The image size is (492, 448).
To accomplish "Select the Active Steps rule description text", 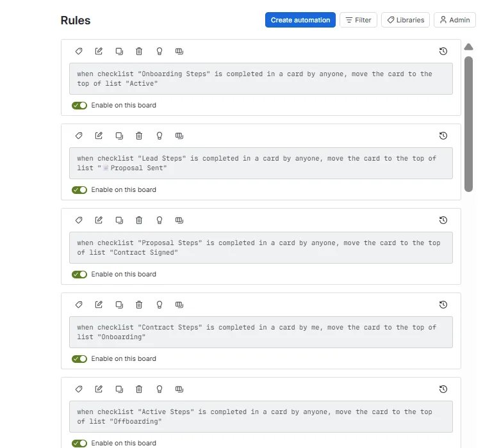I will pos(261,417).
